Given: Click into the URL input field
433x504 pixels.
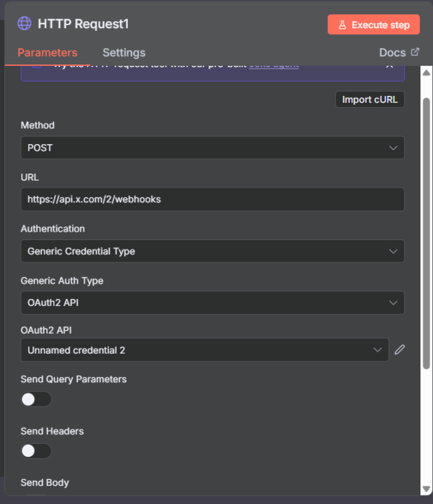Looking at the screenshot, I should [x=212, y=199].
